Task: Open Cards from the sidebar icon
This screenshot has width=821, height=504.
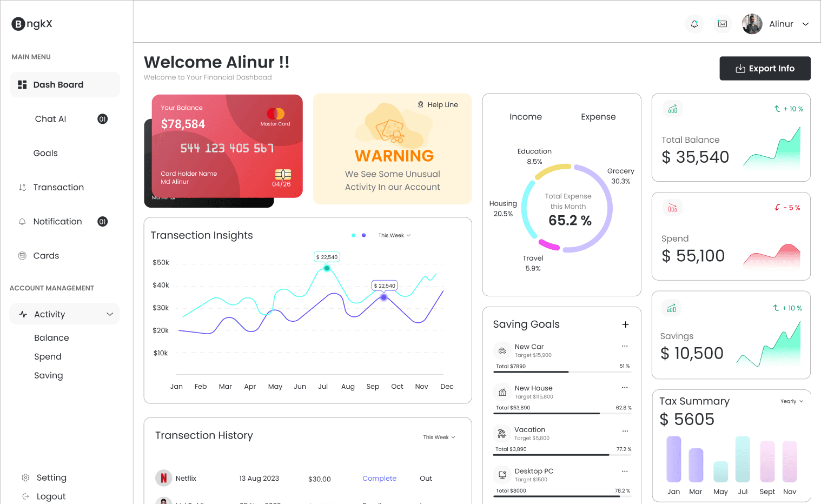Action: [x=22, y=255]
